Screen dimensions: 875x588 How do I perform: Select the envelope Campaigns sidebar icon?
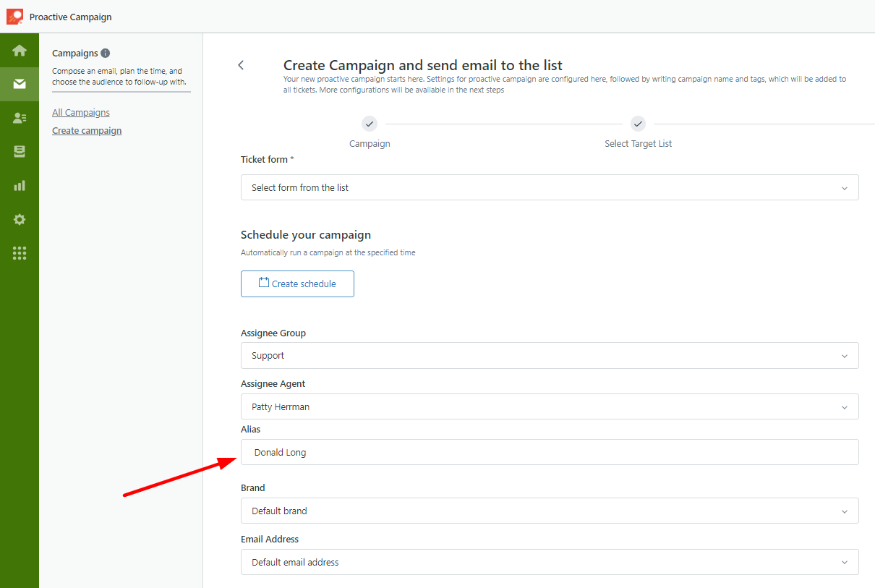20,84
